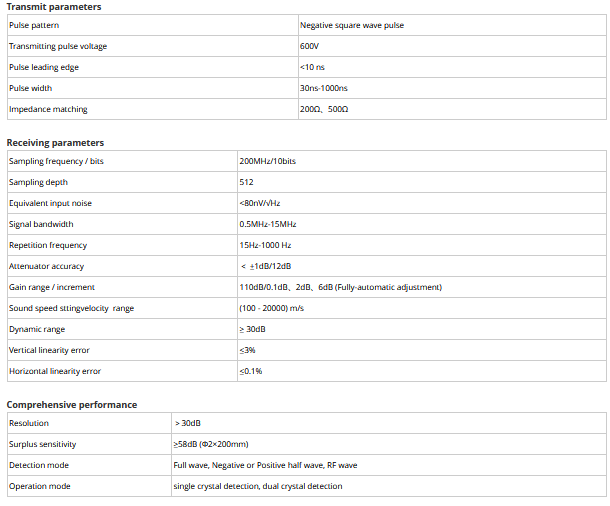Click the Pulse leading edge label
Screen dimensions: 610x506
43,67
